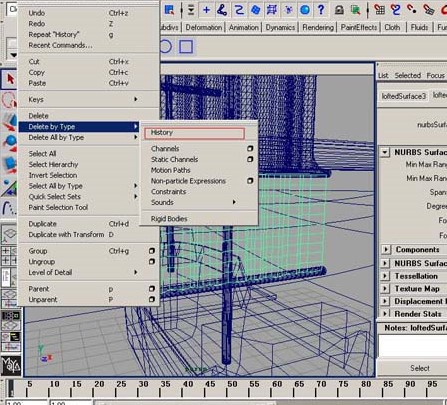
Task: Activate the Scale tool in toolbox
Action: click(9, 165)
